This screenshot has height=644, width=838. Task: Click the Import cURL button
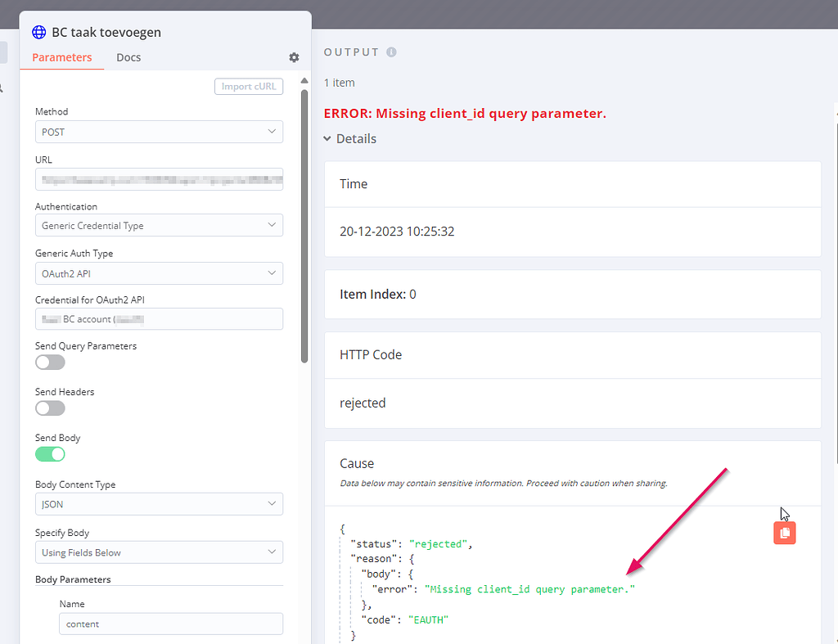pos(249,85)
